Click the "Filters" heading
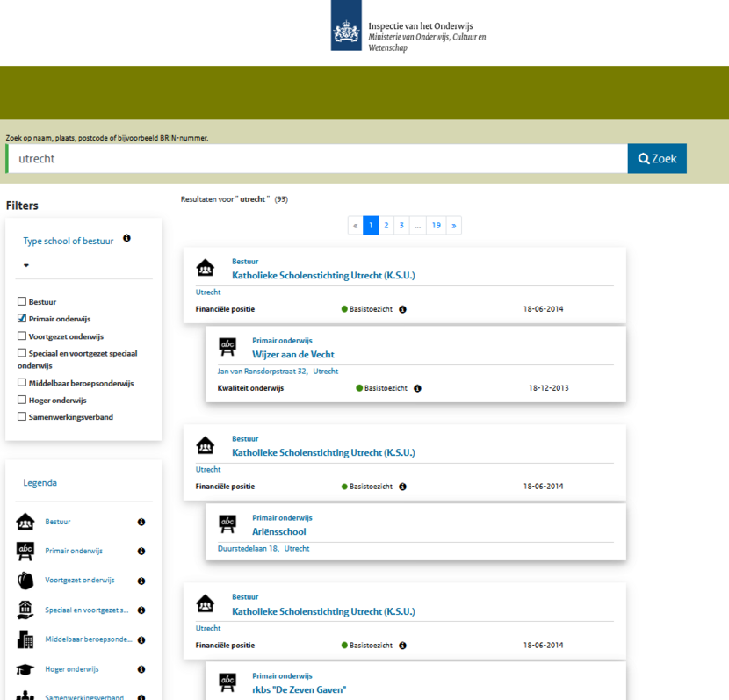 click(x=22, y=206)
